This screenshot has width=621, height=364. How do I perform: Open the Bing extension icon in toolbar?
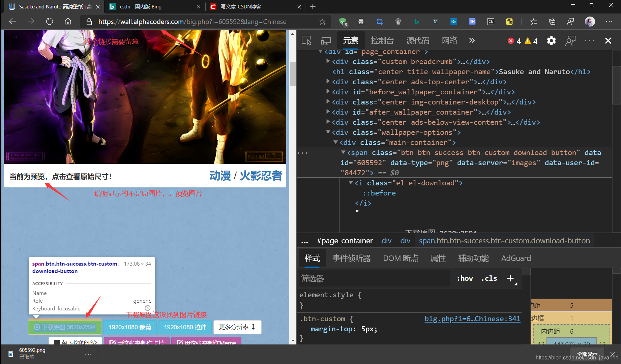416,22
